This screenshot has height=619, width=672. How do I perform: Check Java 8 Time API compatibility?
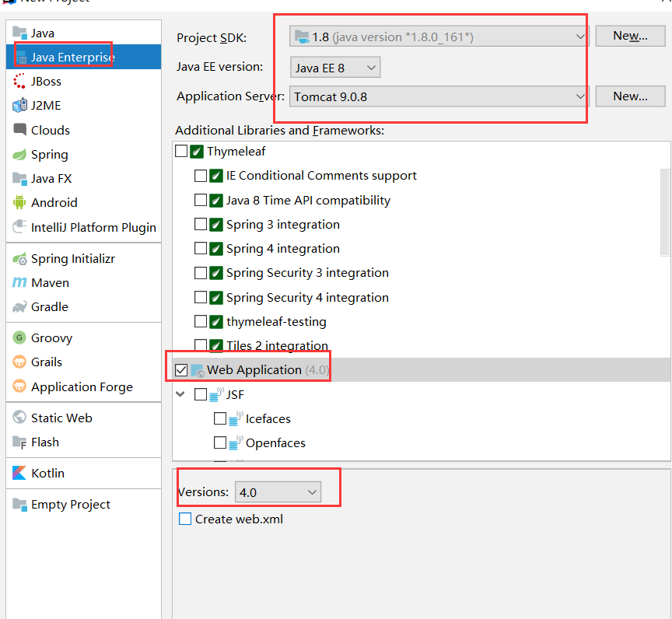[201, 200]
